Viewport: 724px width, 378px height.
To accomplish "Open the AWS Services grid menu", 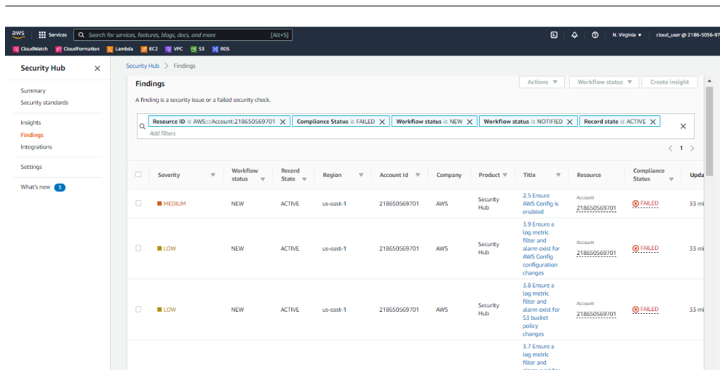I will pos(52,35).
